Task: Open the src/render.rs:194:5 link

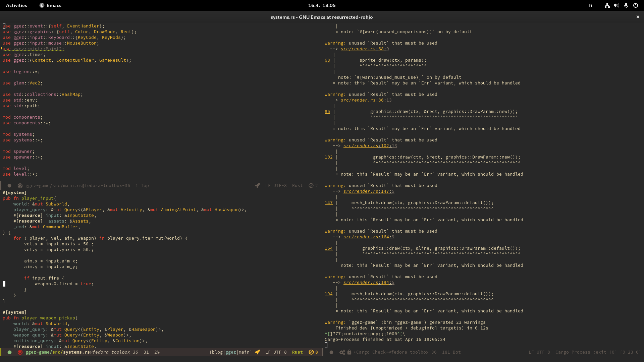Action: tap(369, 283)
